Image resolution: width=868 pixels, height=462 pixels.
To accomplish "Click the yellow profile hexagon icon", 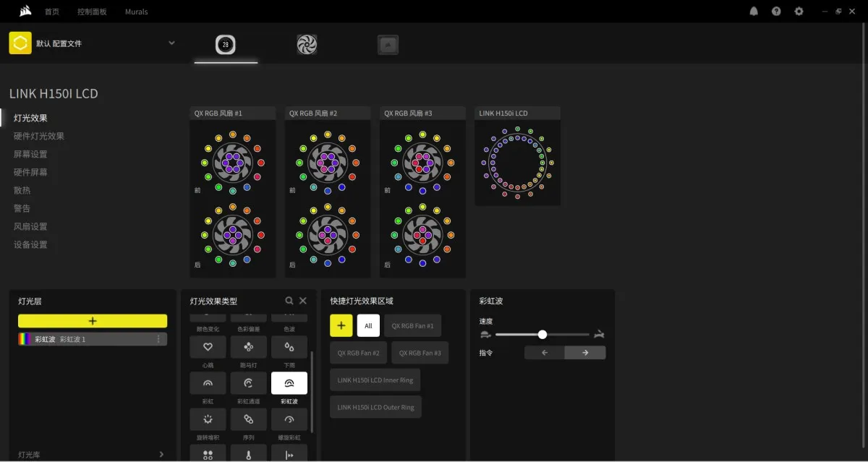I will [20, 43].
